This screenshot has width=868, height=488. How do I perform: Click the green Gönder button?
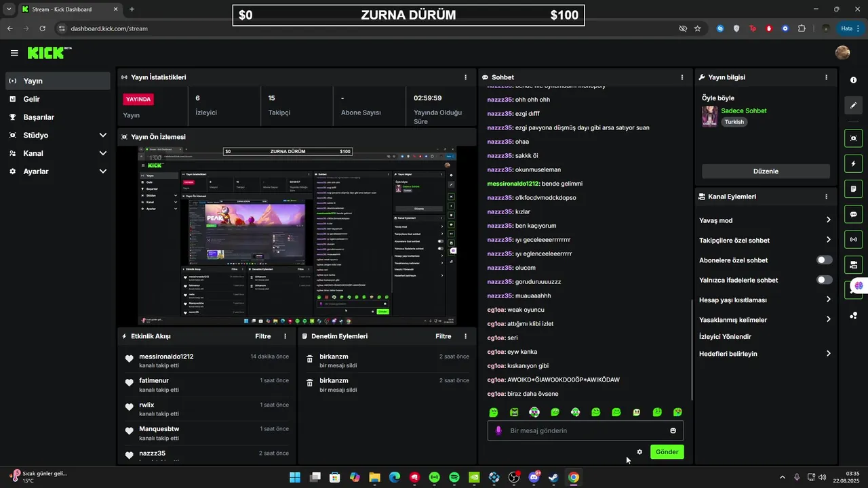pyautogui.click(x=667, y=452)
